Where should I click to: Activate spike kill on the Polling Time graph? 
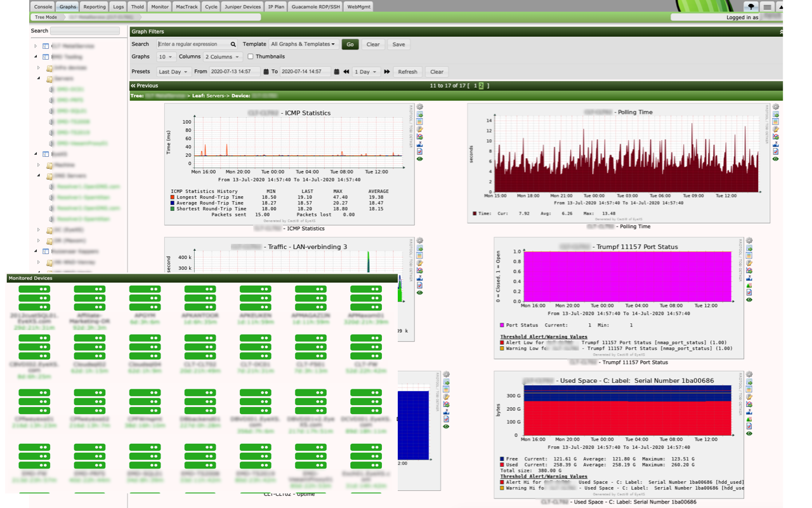tap(775, 144)
